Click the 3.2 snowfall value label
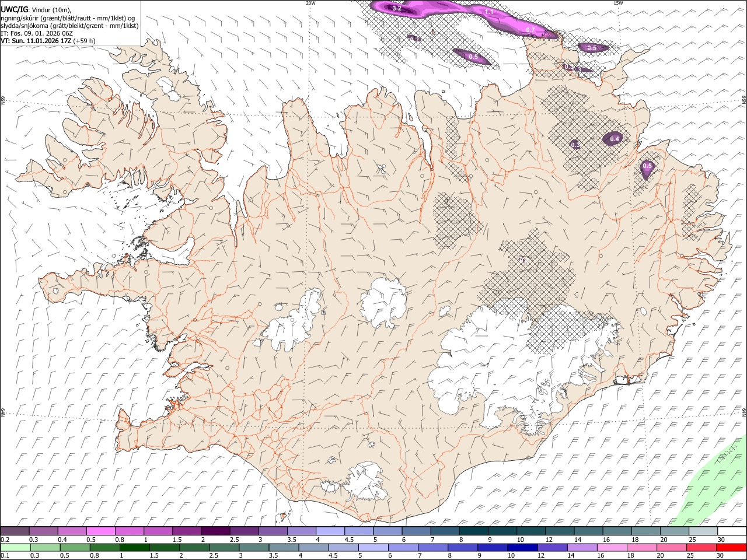Screen dimensions: 747x560 pyautogui.click(x=397, y=8)
